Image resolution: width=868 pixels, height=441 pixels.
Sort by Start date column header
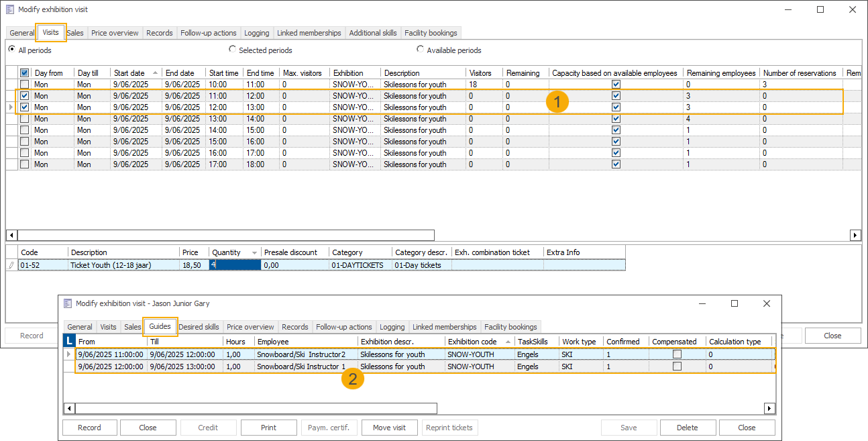click(x=129, y=73)
